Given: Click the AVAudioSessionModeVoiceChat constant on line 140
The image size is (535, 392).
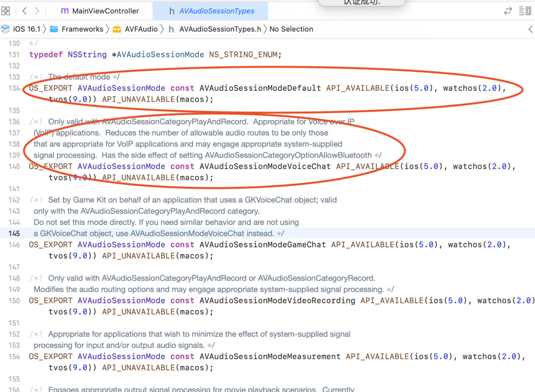Looking at the screenshot, I should tap(265, 167).
